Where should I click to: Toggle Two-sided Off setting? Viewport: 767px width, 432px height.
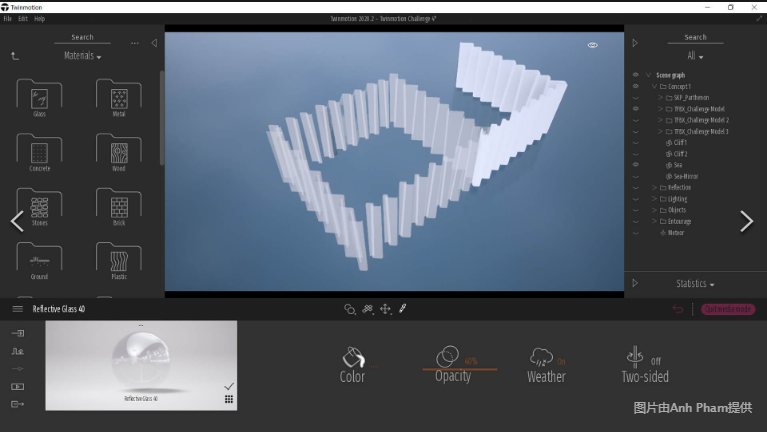coord(645,364)
